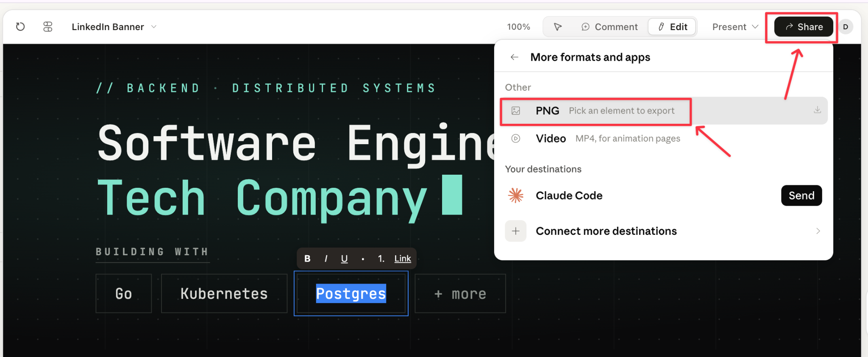Expand the Connect more destinations chevron
This screenshot has height=357, width=868.
tap(818, 231)
